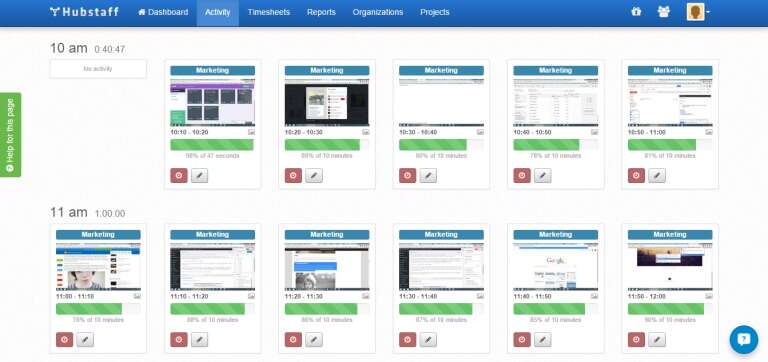
Task: Open the 11:40 - 11:50 screenshot thumbnail
Action: tap(555, 266)
